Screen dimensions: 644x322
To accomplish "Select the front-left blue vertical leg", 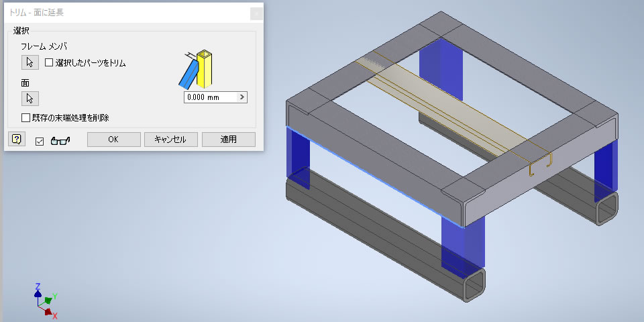I will (x=298, y=158).
